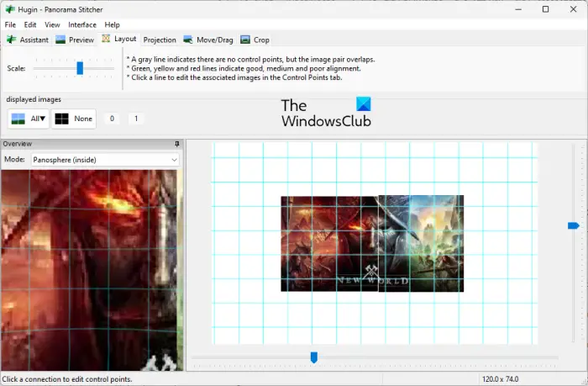
Task: Switch to the Projection tab
Action: (x=160, y=40)
